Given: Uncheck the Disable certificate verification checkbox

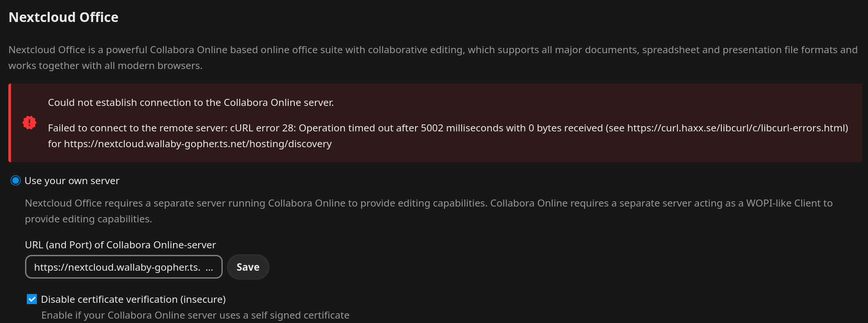Looking at the screenshot, I should tap(32, 299).
